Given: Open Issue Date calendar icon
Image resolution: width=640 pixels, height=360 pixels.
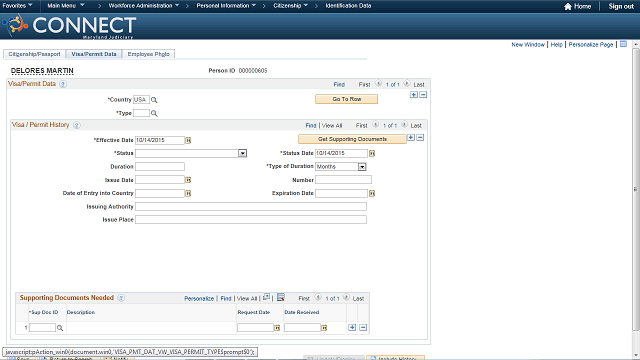Looking at the screenshot, I should 188,180.
